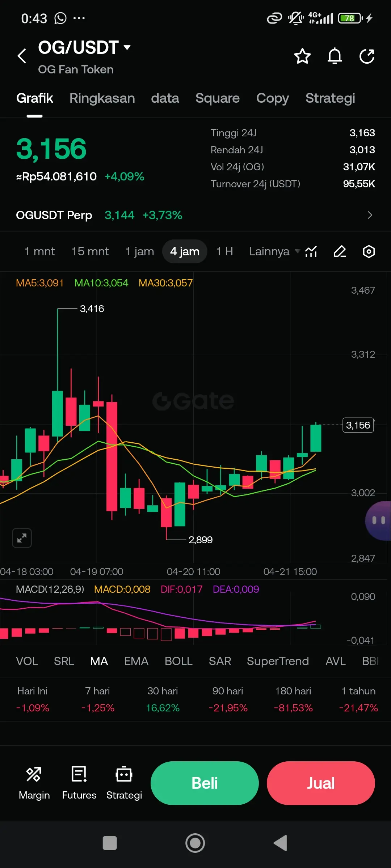This screenshot has height=868, width=391.
Task: Open the Square tab
Action: [x=218, y=98]
